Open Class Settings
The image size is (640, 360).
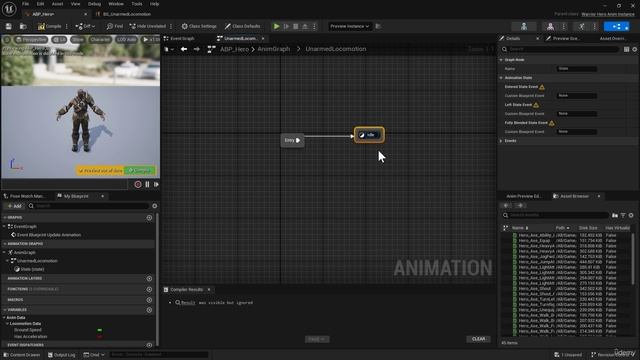tap(199, 26)
